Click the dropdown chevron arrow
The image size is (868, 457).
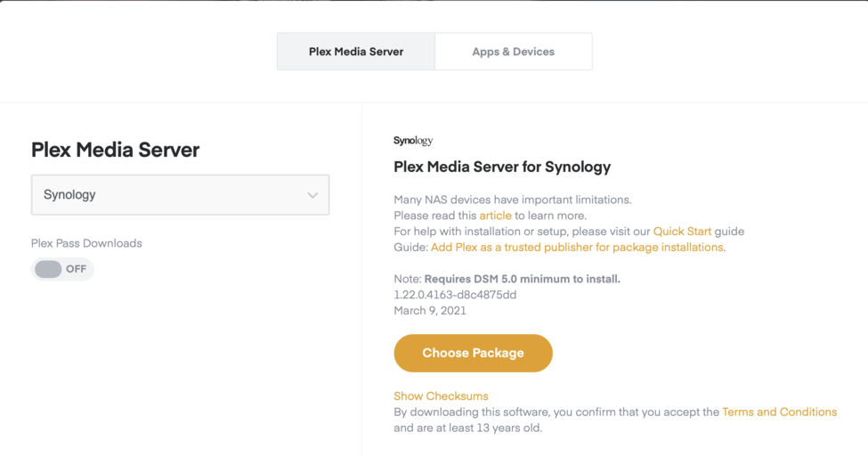click(x=312, y=195)
